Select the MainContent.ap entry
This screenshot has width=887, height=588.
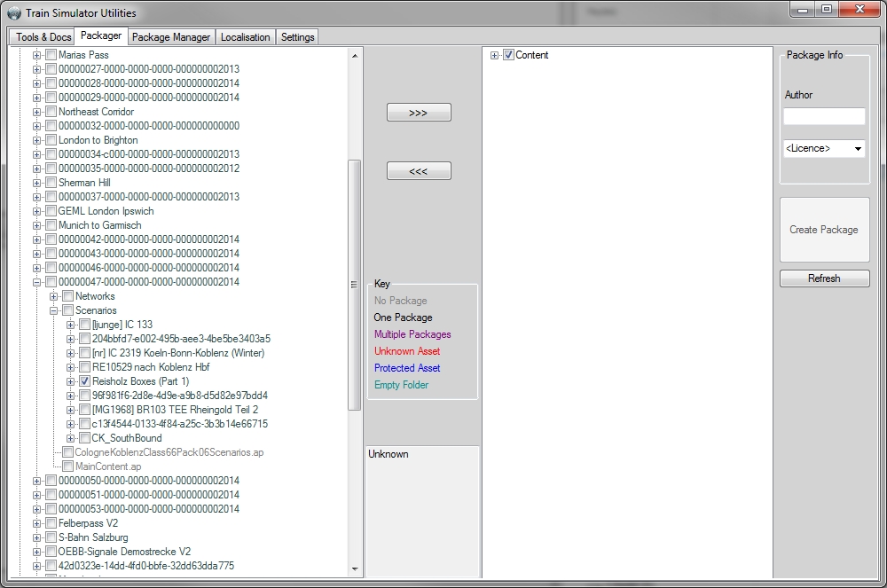point(108,466)
